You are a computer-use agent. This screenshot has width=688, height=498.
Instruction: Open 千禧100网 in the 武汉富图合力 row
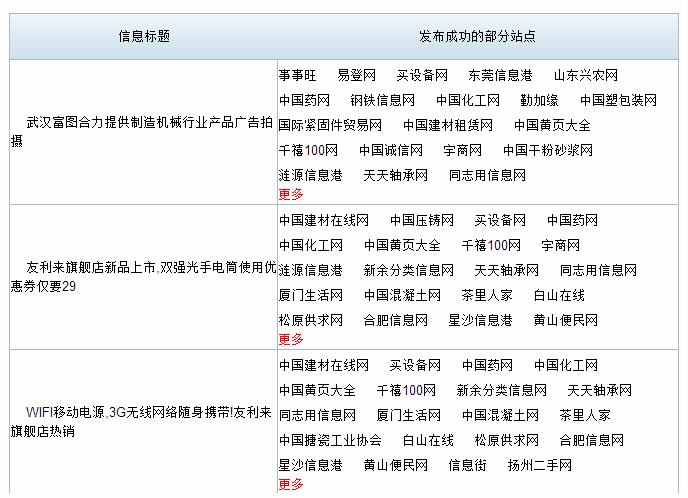click(308, 150)
